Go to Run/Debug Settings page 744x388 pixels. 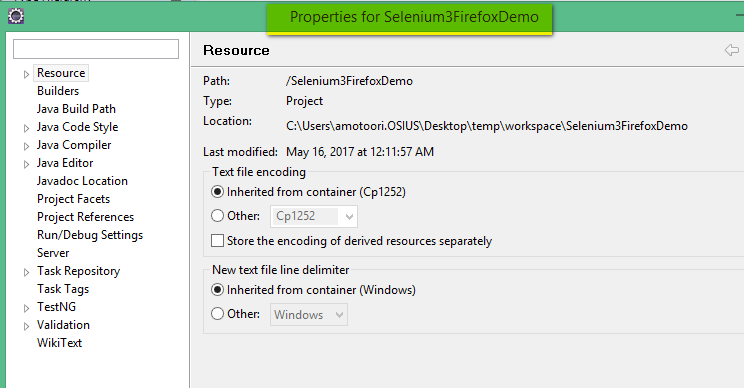90,235
